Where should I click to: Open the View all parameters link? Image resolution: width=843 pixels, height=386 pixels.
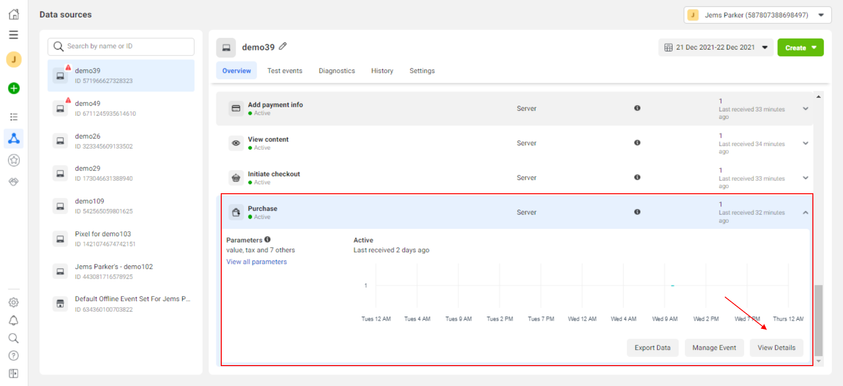click(x=256, y=262)
